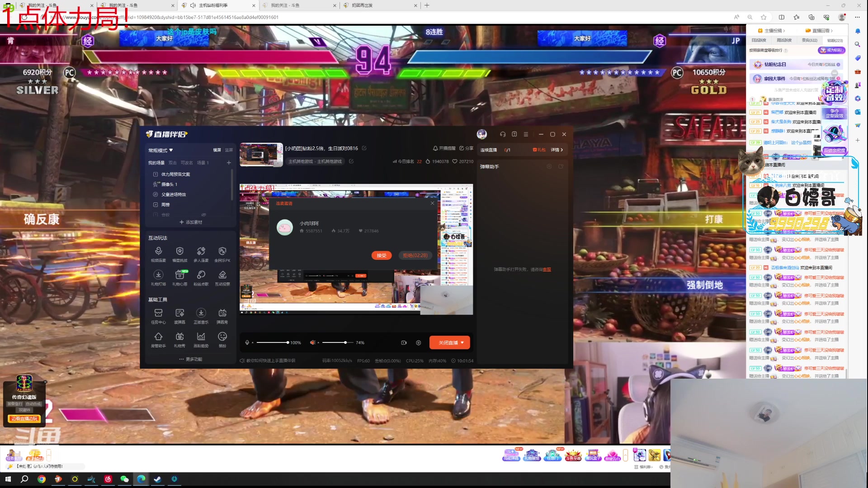Click 开播提醒 broadcast reminder

pyautogui.click(x=444, y=148)
